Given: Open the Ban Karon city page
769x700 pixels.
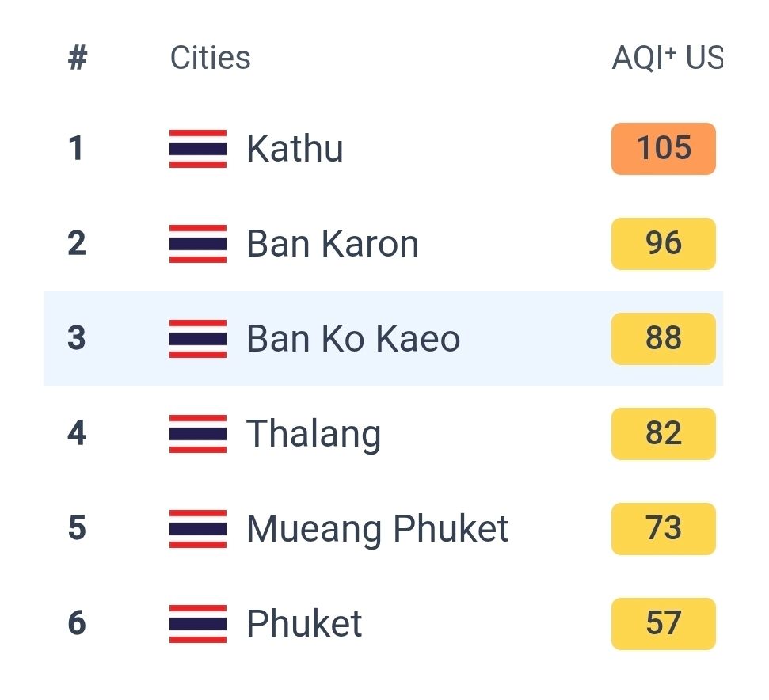Looking at the screenshot, I should [333, 243].
